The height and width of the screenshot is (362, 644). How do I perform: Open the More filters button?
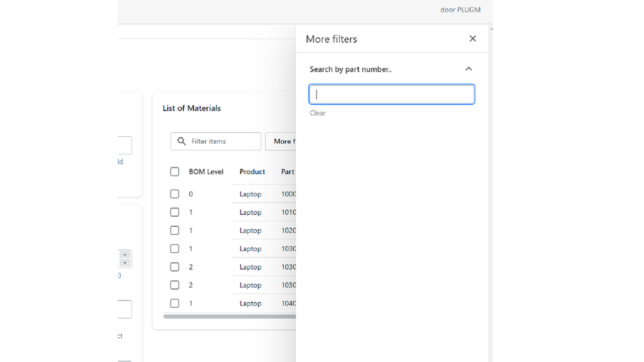click(x=281, y=141)
